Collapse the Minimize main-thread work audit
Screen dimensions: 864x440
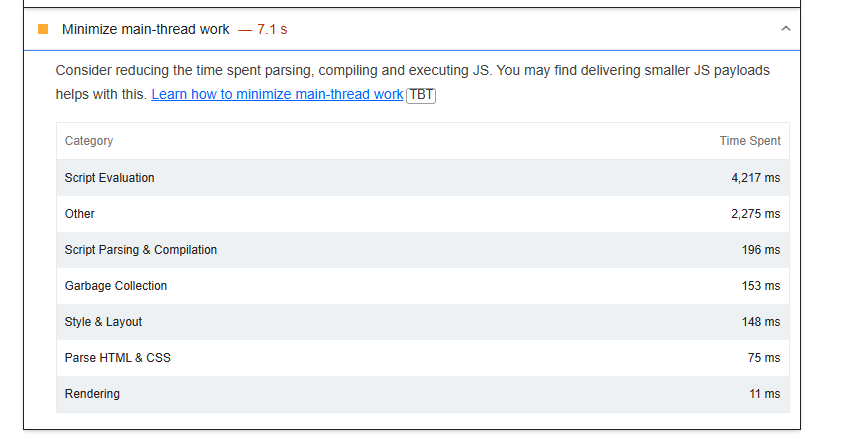coord(785,29)
